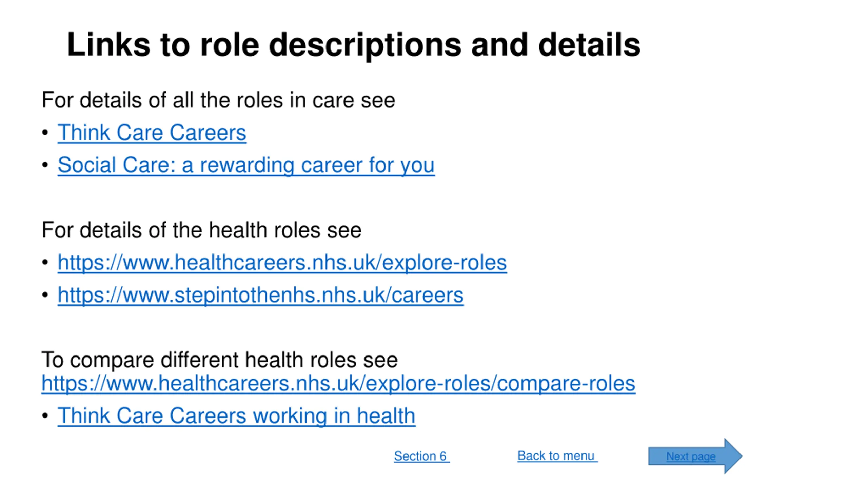
Task: Go to Section 6
Action: tap(422, 456)
